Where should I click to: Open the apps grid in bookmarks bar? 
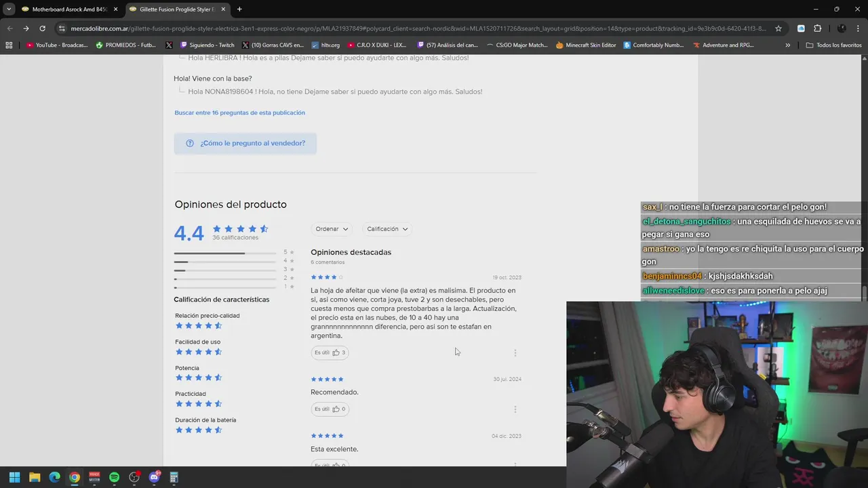[9, 45]
